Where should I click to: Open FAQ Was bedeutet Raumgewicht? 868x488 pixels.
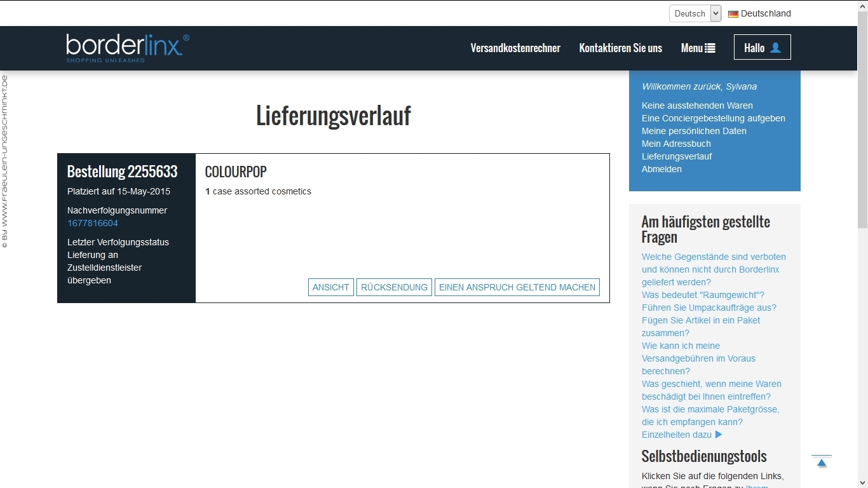[703, 295]
